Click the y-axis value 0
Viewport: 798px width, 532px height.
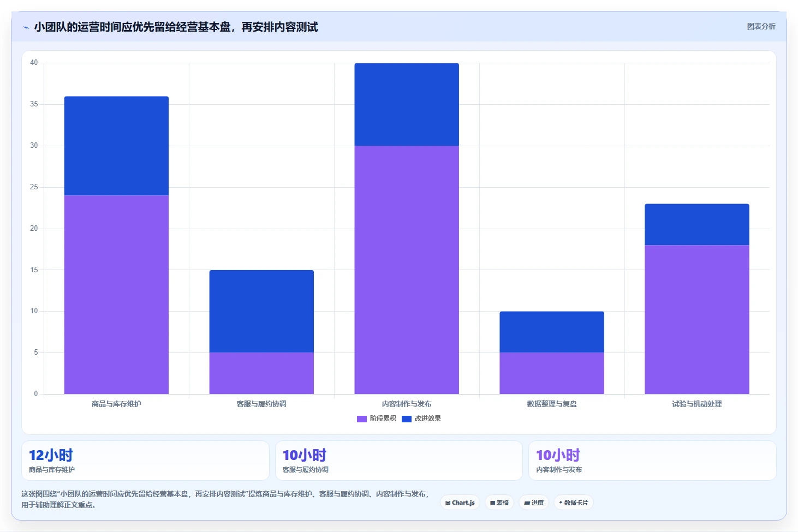(x=36, y=394)
